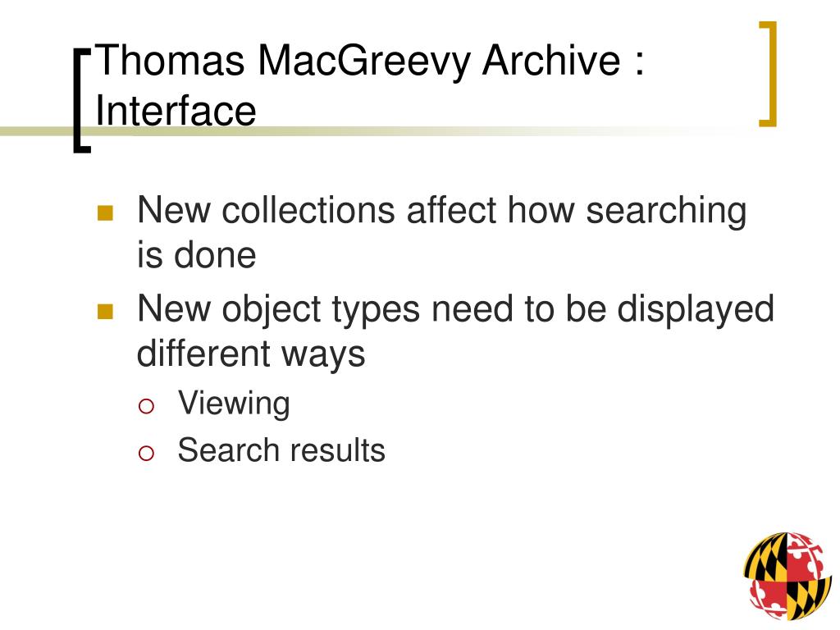Click the word 'Archive' in the heading
Viewport: 840px width, 630px height.
tap(551, 60)
